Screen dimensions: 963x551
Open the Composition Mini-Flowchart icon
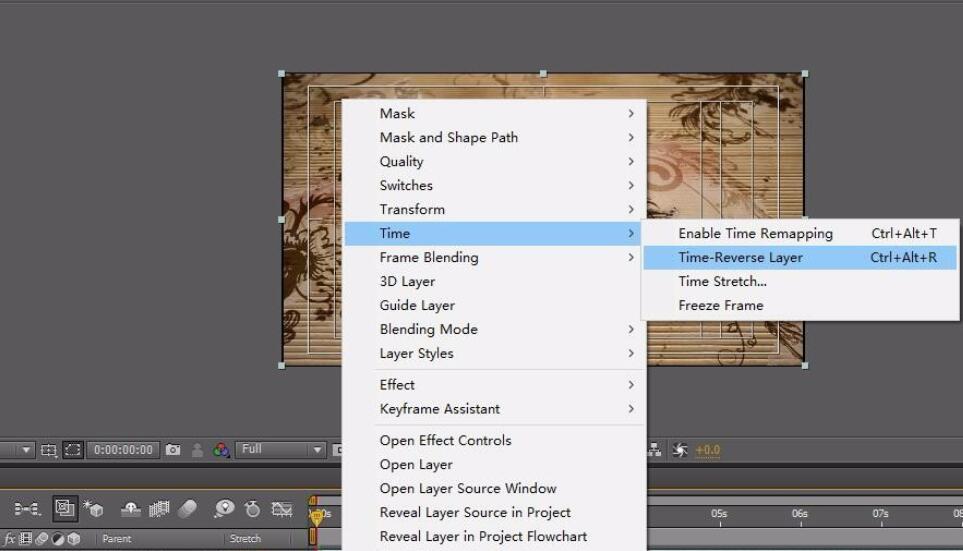27,509
